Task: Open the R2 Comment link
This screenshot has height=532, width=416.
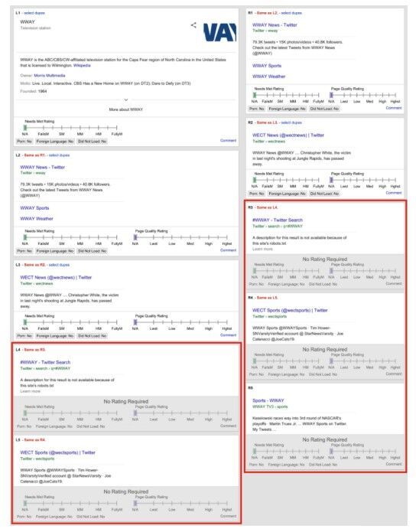Action: coord(394,193)
